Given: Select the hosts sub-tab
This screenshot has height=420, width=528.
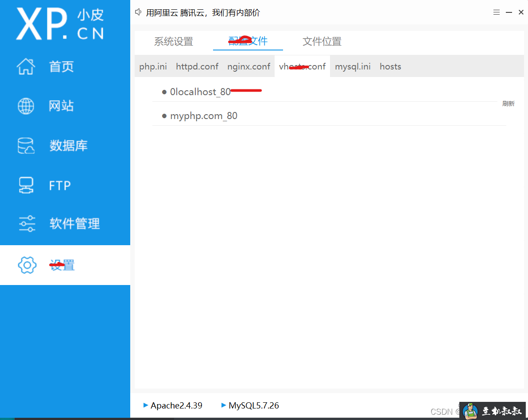Looking at the screenshot, I should click(x=390, y=66).
